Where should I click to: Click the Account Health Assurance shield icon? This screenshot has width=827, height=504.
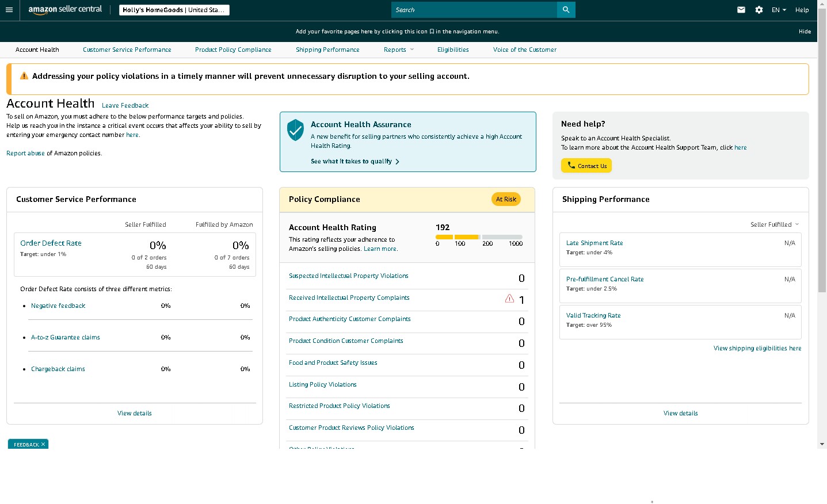(295, 130)
